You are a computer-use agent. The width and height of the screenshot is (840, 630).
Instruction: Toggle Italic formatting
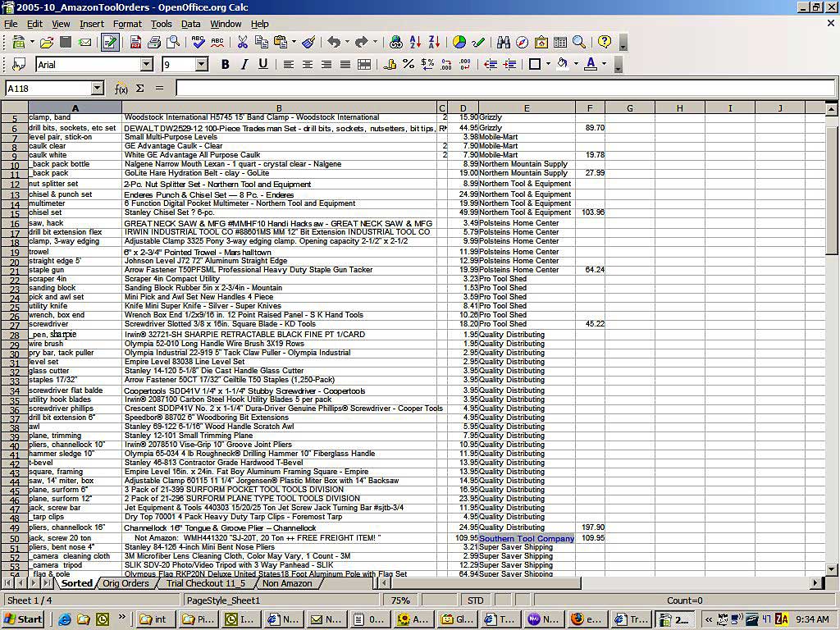click(244, 65)
